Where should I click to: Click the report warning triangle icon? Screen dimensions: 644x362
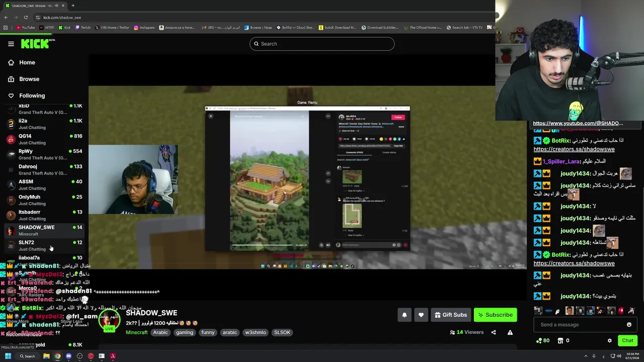[510, 332]
